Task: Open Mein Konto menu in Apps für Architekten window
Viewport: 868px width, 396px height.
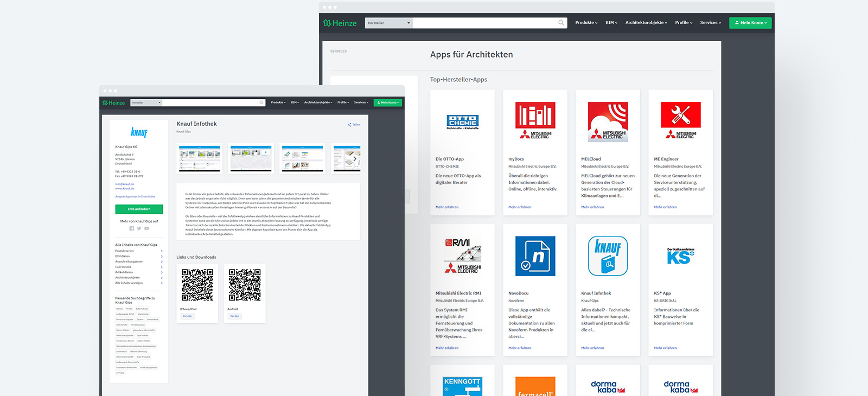Action: (x=750, y=23)
